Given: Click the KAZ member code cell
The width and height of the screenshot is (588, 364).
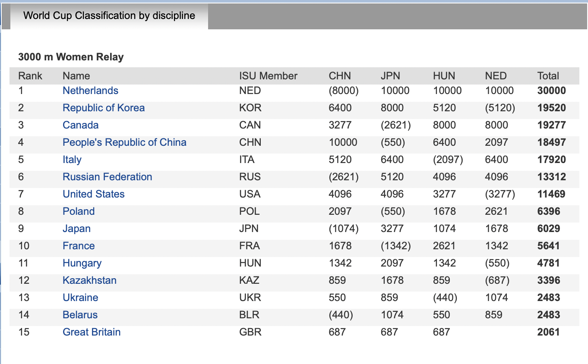Looking at the screenshot, I should point(250,280).
